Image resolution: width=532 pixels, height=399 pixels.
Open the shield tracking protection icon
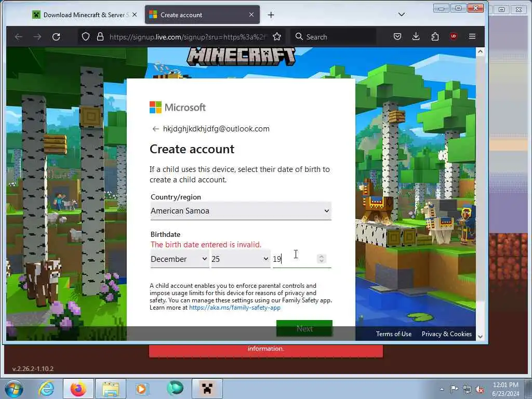click(x=86, y=37)
